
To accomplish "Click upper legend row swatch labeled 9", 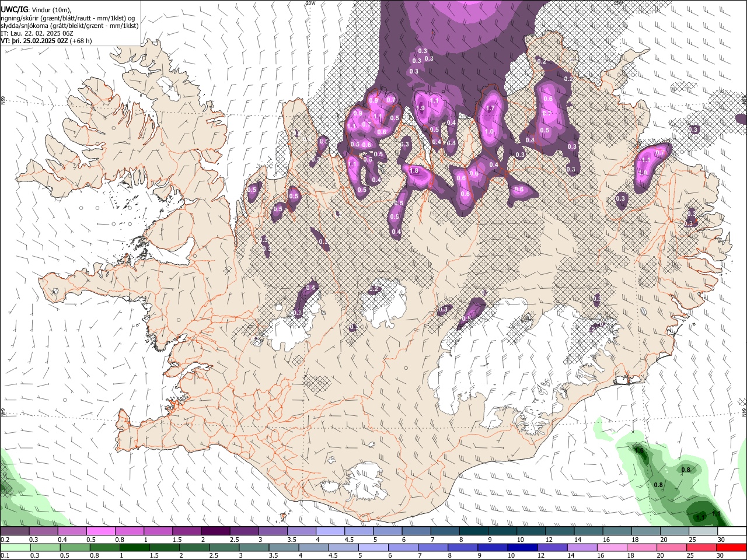I will tap(501, 531).
